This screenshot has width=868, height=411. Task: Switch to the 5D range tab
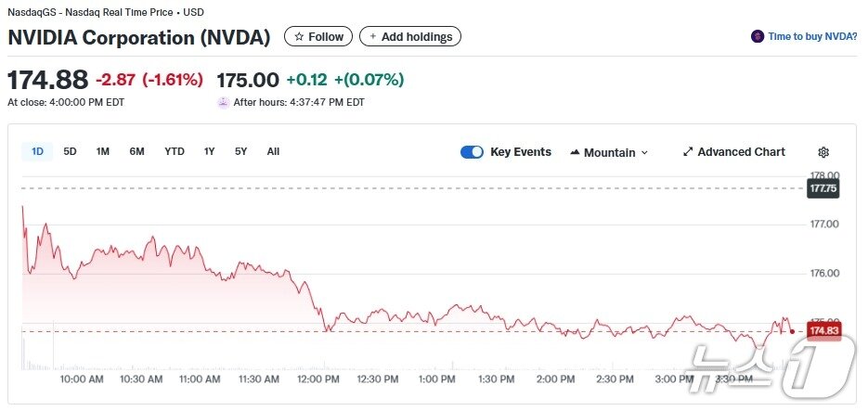pyautogui.click(x=70, y=151)
